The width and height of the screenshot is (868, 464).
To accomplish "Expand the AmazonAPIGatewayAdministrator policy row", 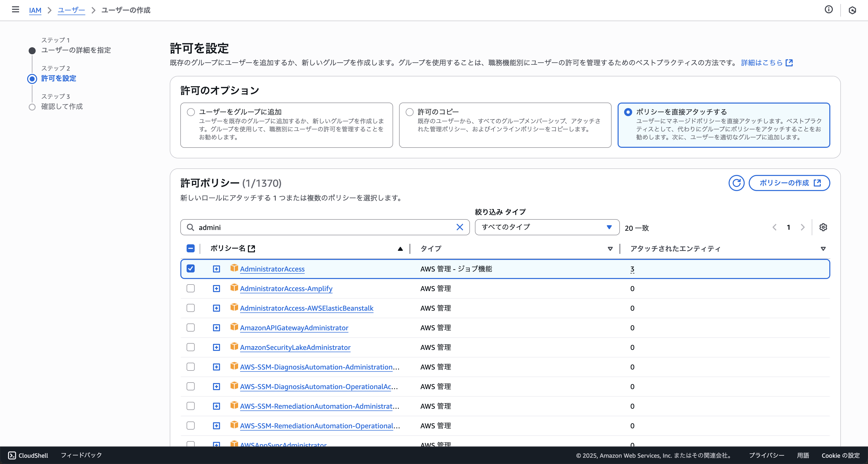I will (x=216, y=328).
